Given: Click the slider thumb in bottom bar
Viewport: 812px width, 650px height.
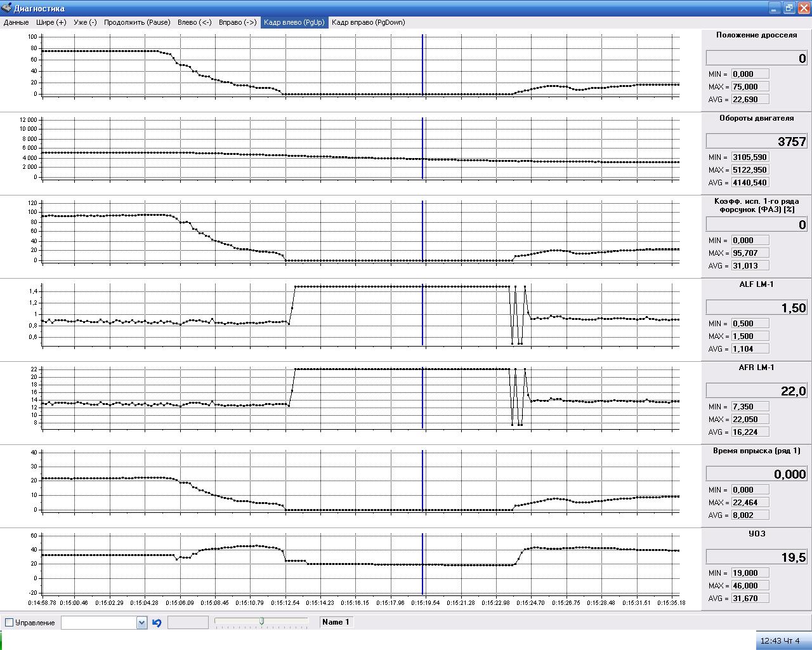Looking at the screenshot, I should click(261, 621).
